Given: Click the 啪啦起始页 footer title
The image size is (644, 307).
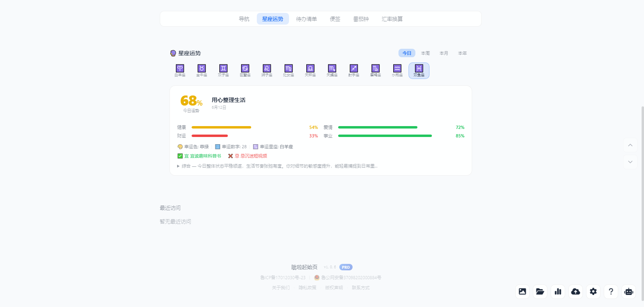Looking at the screenshot, I should coord(304,267).
